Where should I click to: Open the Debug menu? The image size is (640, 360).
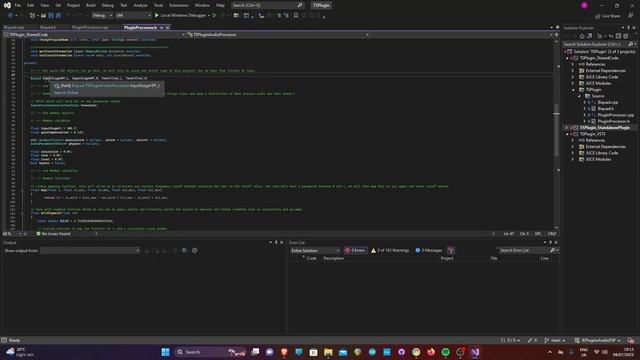(x=108, y=5)
